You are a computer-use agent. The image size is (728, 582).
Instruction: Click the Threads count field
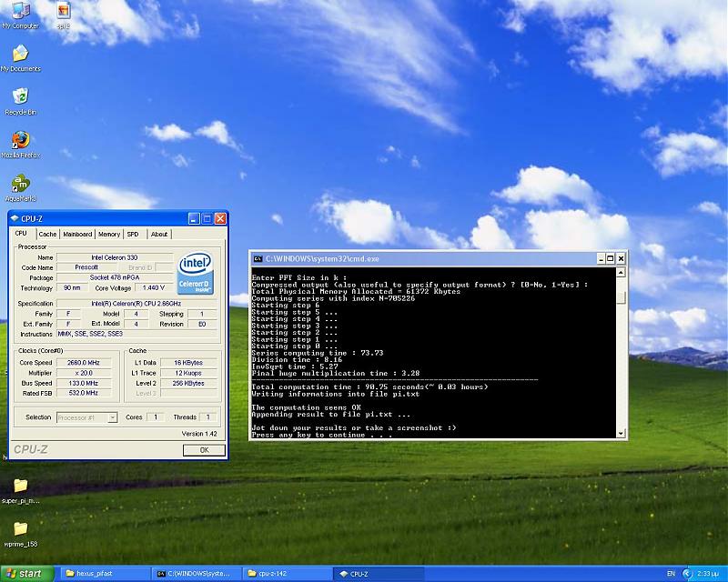[208, 417]
